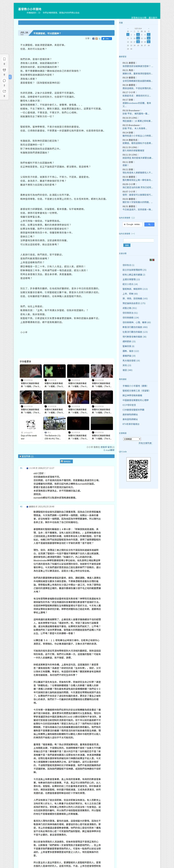
Task: Click the orange Plurk share icon
Action: tap(96, 39)
